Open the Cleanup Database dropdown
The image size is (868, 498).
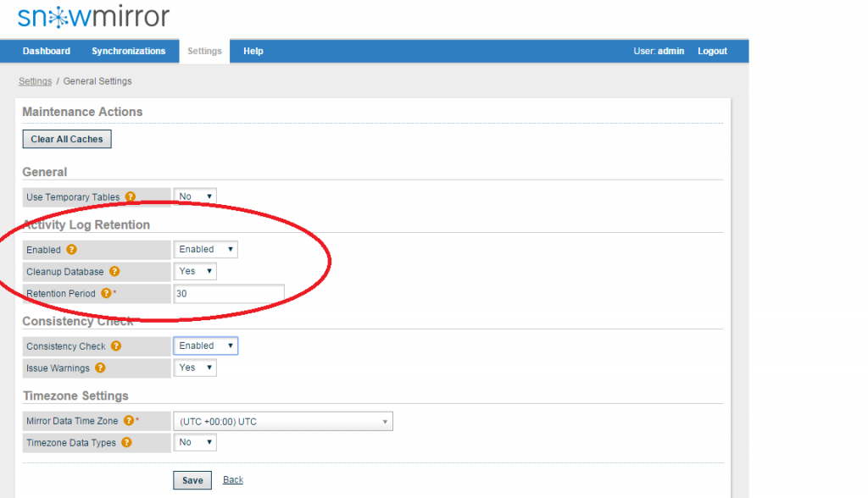pyautogui.click(x=194, y=271)
